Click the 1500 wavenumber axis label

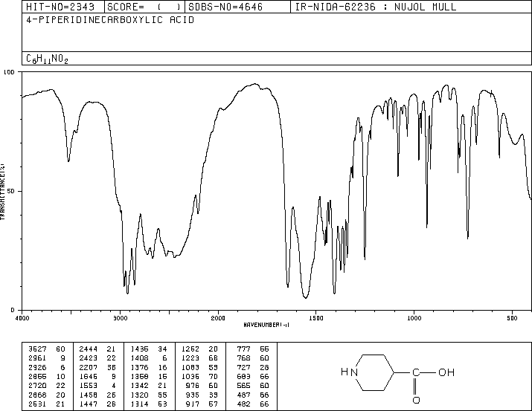point(316,318)
